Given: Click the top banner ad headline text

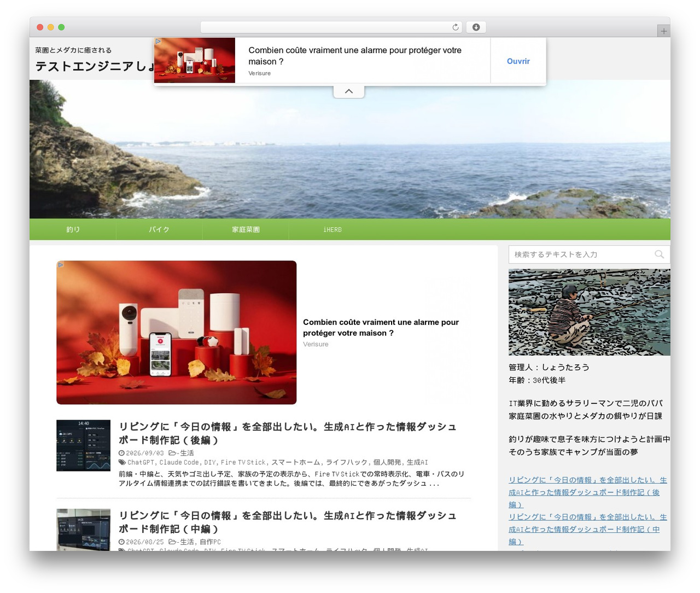Looking at the screenshot, I should coord(355,56).
